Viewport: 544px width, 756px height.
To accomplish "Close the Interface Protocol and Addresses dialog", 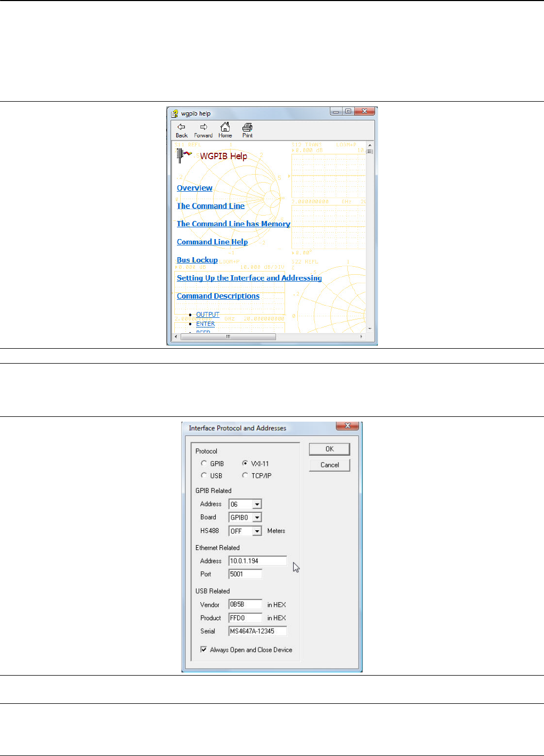I will click(347, 425).
